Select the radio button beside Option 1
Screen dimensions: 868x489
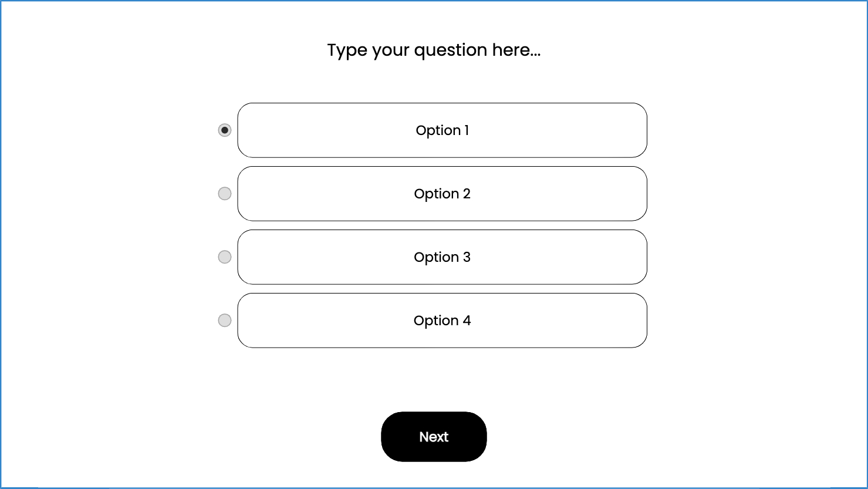coord(225,130)
